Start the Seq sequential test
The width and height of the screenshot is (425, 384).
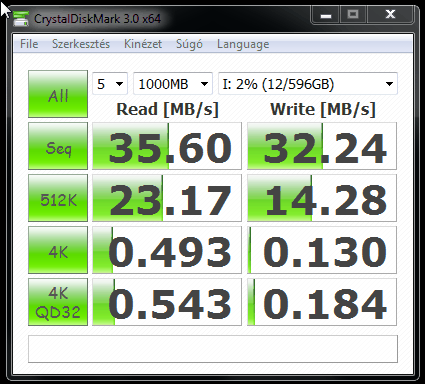[x=58, y=146]
